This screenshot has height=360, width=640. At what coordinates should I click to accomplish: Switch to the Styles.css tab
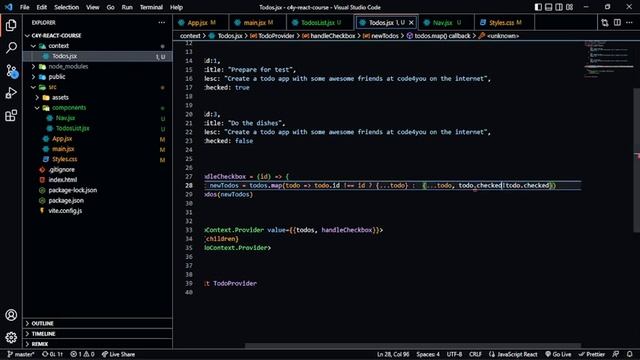tap(504, 23)
